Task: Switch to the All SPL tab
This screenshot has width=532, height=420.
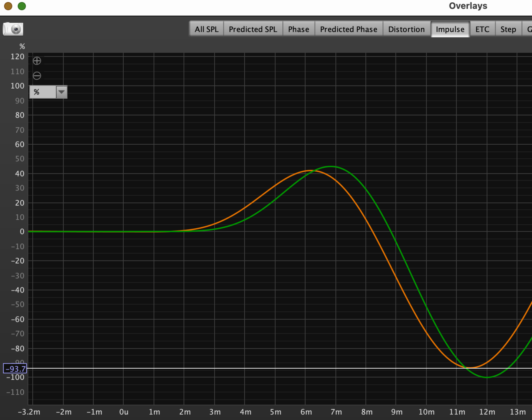Action: coord(206,29)
